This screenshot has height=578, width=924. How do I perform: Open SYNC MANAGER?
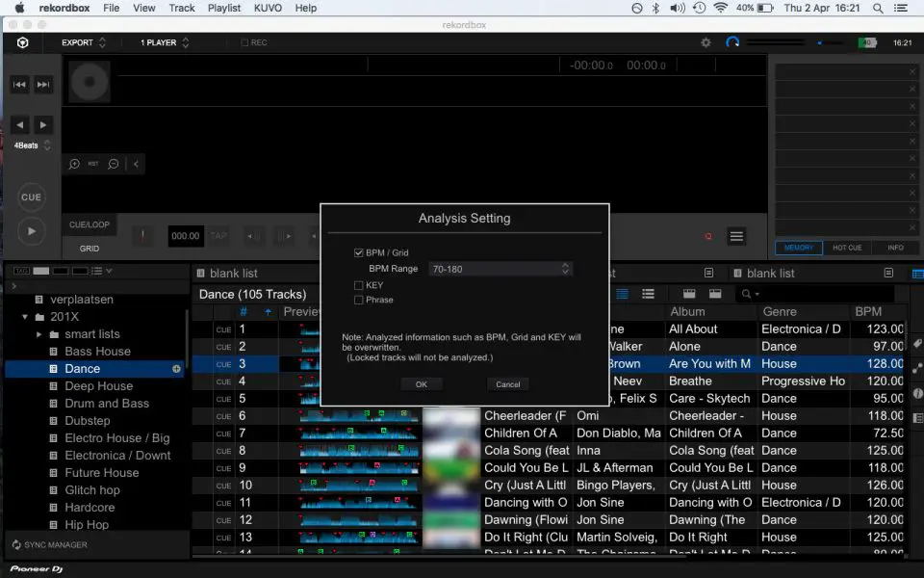49,545
